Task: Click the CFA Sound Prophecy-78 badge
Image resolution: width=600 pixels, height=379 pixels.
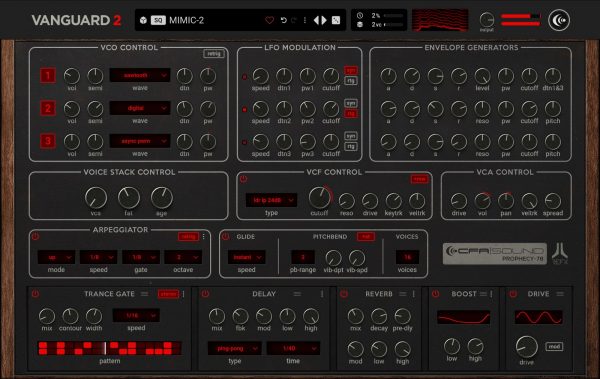Action: pos(495,254)
